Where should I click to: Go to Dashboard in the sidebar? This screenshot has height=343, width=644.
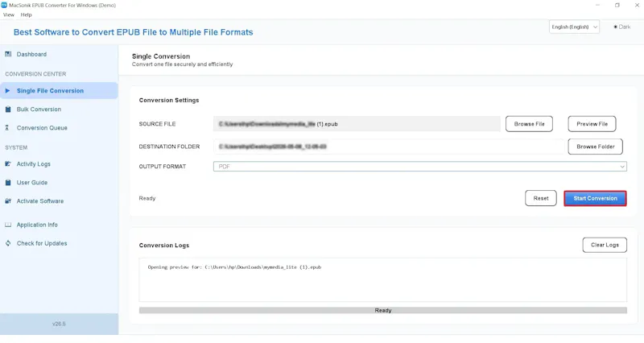31,54
